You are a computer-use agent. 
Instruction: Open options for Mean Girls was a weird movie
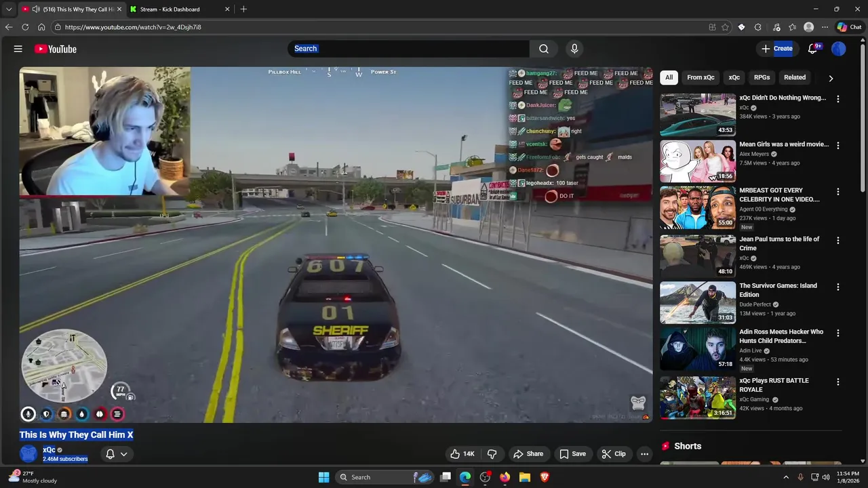click(838, 146)
